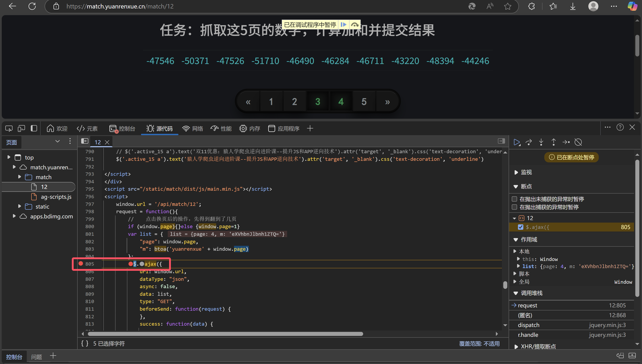Image resolution: width=642 pixels, height=364 pixels.
Task: Deactivate all breakpoints icon
Action: (578, 142)
